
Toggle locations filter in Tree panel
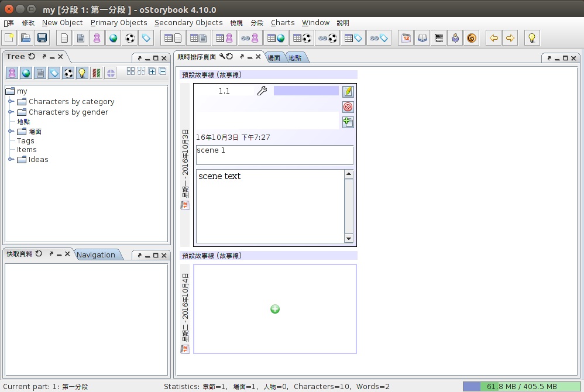click(26, 73)
